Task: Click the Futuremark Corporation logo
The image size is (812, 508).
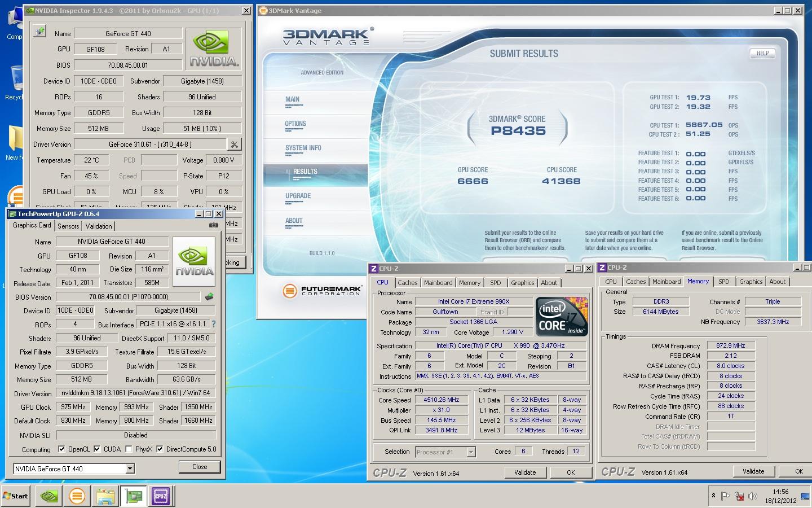Action: [x=322, y=291]
